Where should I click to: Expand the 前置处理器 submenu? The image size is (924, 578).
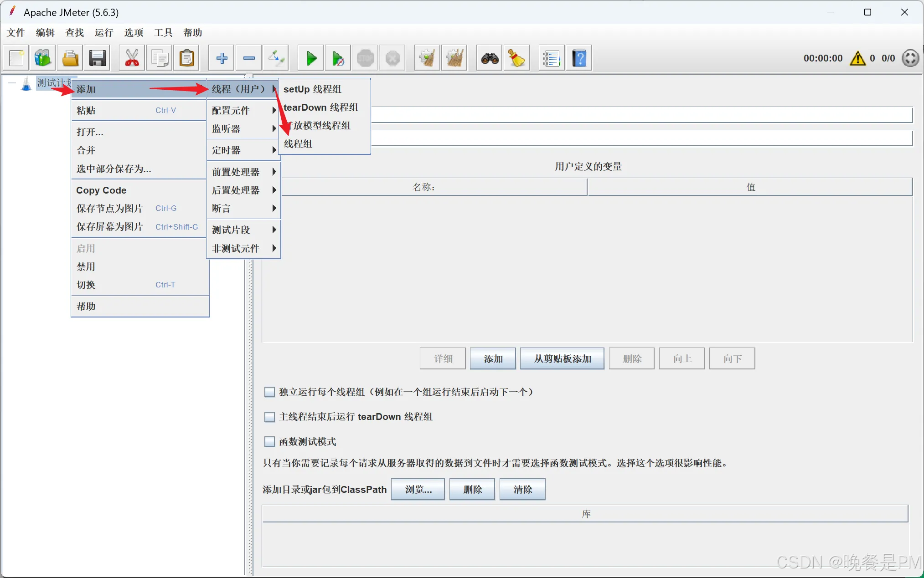243,172
